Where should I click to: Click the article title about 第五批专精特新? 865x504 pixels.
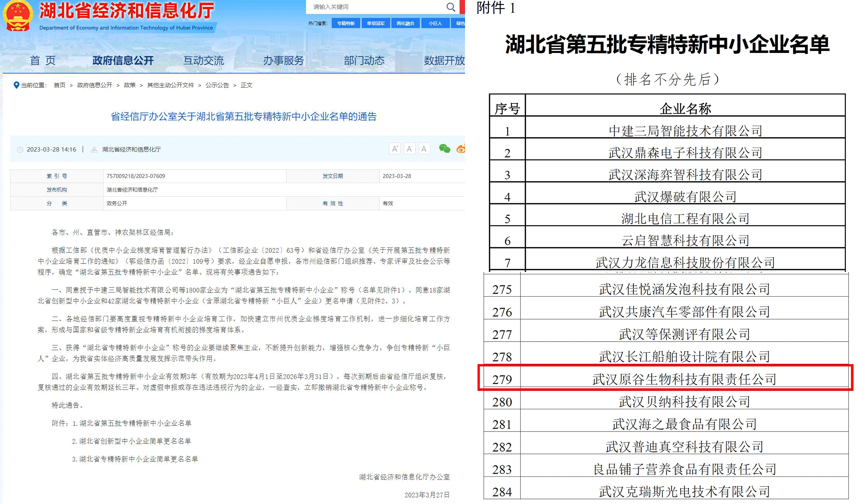244,116
